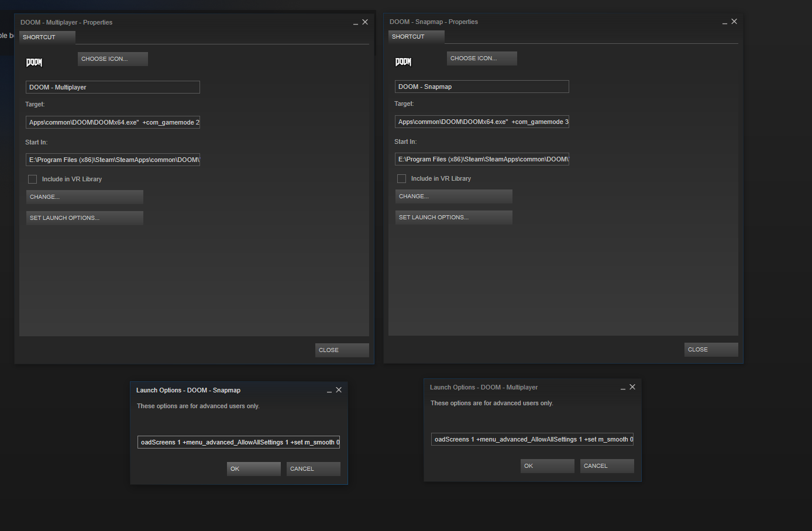Click the "DOOM - Snapmap - Properties" window title
The height and width of the screenshot is (531, 812).
pyautogui.click(x=434, y=22)
